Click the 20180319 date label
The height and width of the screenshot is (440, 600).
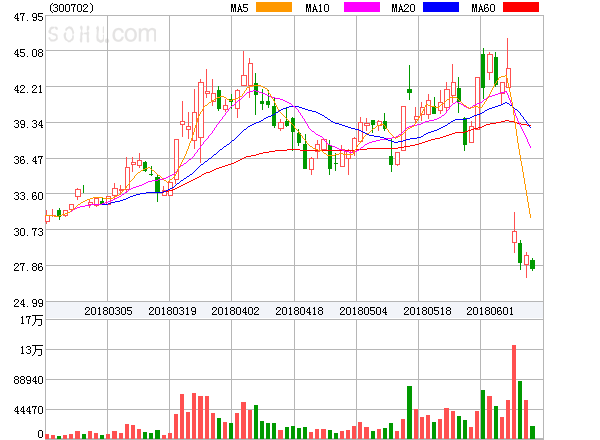[172, 311]
